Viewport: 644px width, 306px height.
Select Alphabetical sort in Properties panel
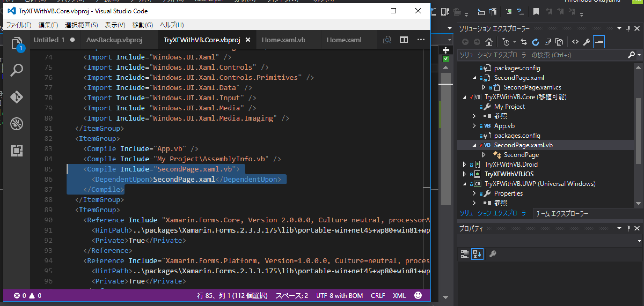[477, 254]
